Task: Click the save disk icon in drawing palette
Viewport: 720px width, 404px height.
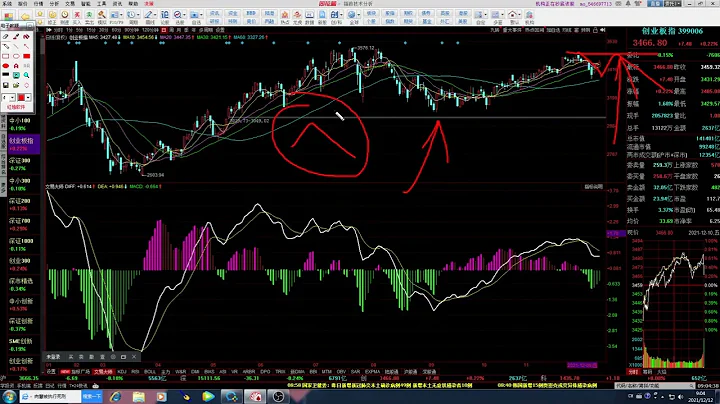Action: (x=6, y=85)
